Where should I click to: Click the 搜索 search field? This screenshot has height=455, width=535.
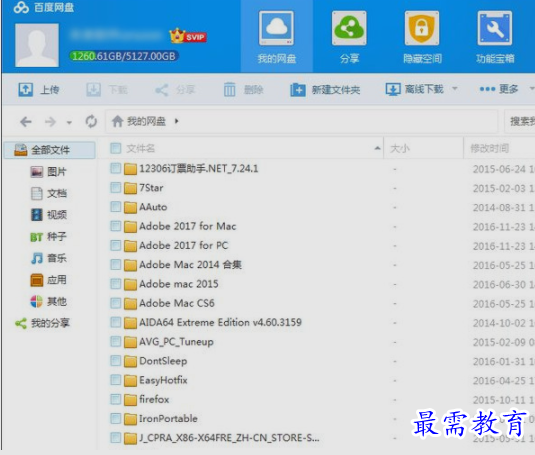coord(520,121)
